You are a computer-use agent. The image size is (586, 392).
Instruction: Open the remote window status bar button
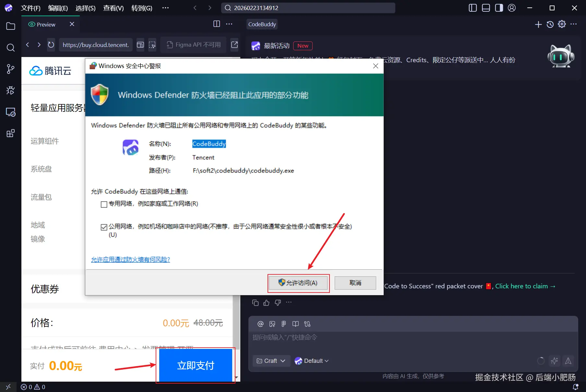(8, 387)
